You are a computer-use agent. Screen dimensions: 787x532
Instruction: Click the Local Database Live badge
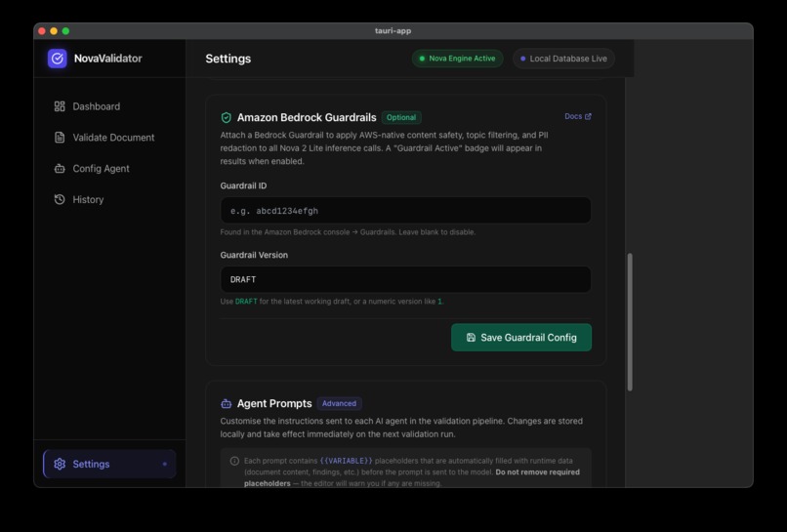coord(563,59)
